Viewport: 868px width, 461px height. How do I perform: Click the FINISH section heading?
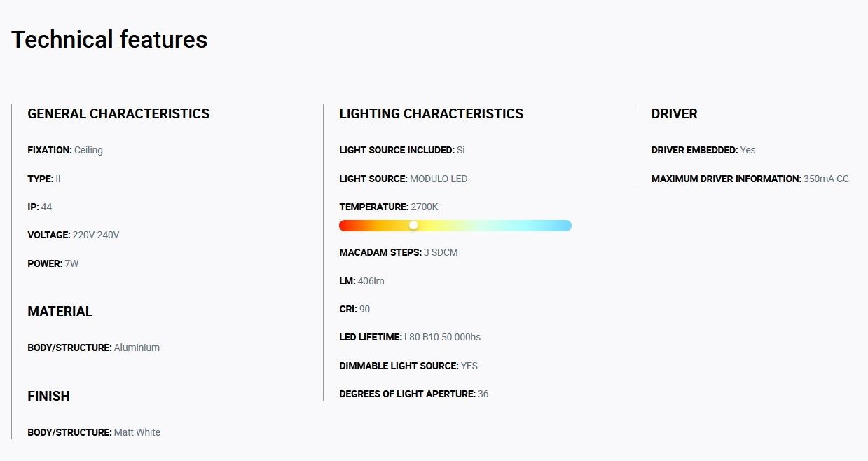[48, 396]
